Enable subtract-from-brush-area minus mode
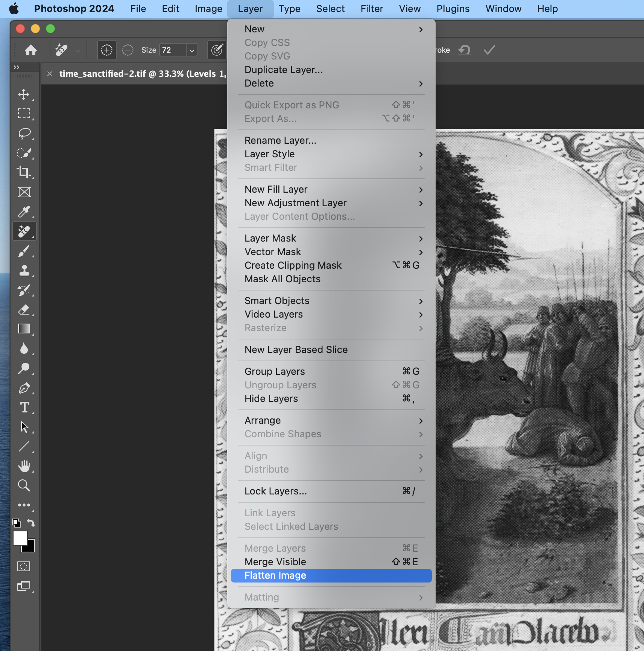This screenshot has height=651, width=644. [x=128, y=50]
